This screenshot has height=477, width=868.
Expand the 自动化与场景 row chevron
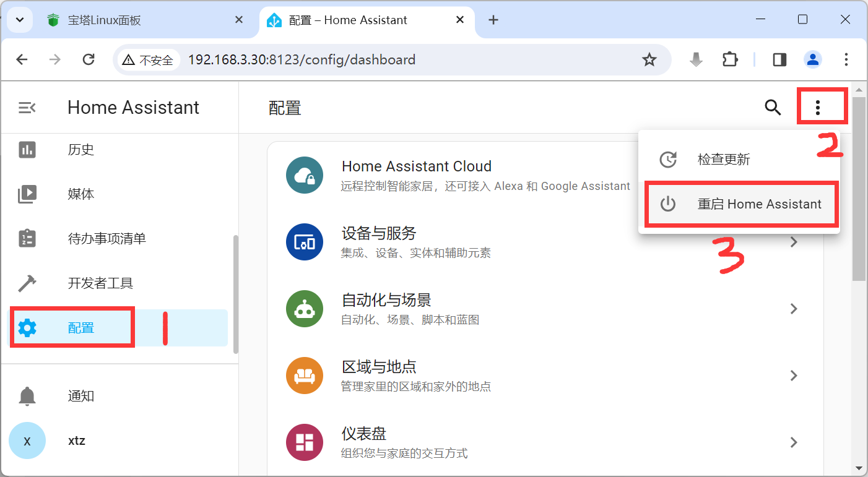[x=794, y=309]
